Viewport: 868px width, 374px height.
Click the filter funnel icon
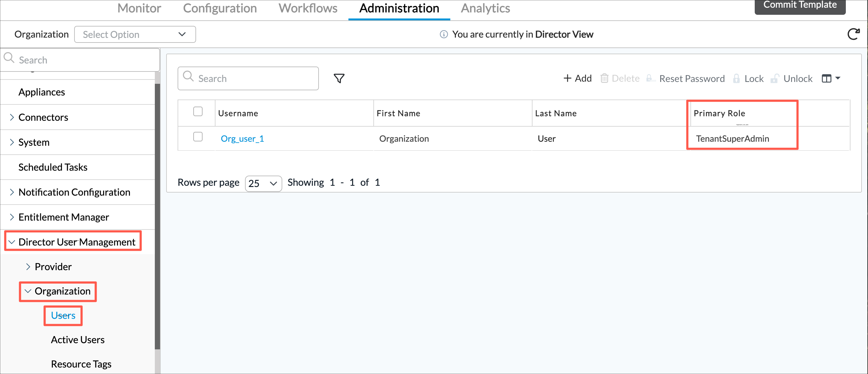coord(339,78)
